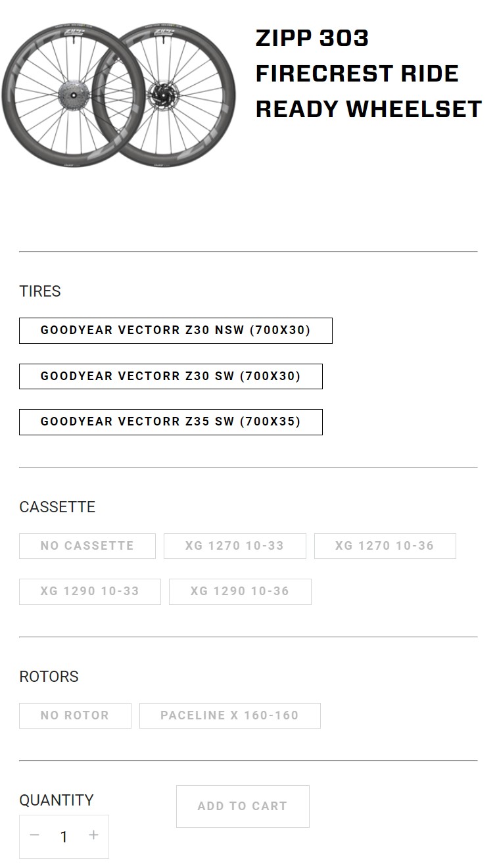Click the minus quantity icon
Viewport: 497px width, 868px height.
click(x=35, y=836)
